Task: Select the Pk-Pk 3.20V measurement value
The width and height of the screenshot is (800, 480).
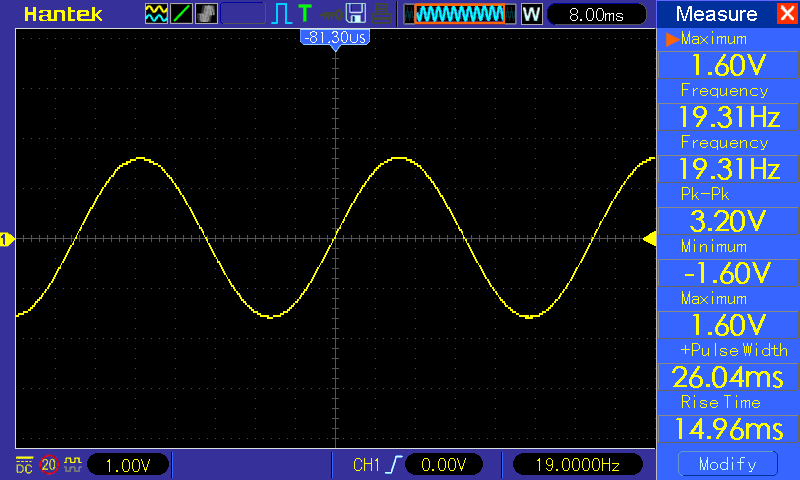Action: point(728,221)
